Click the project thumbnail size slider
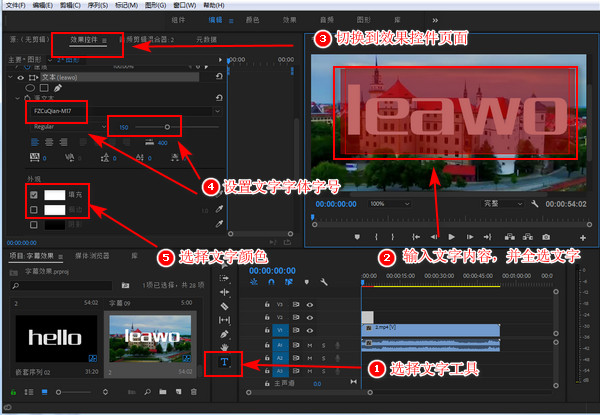The image size is (600, 415). 74,392
